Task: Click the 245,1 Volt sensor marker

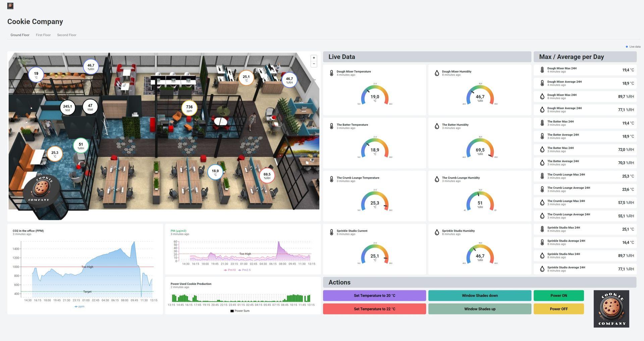Action: [67, 108]
